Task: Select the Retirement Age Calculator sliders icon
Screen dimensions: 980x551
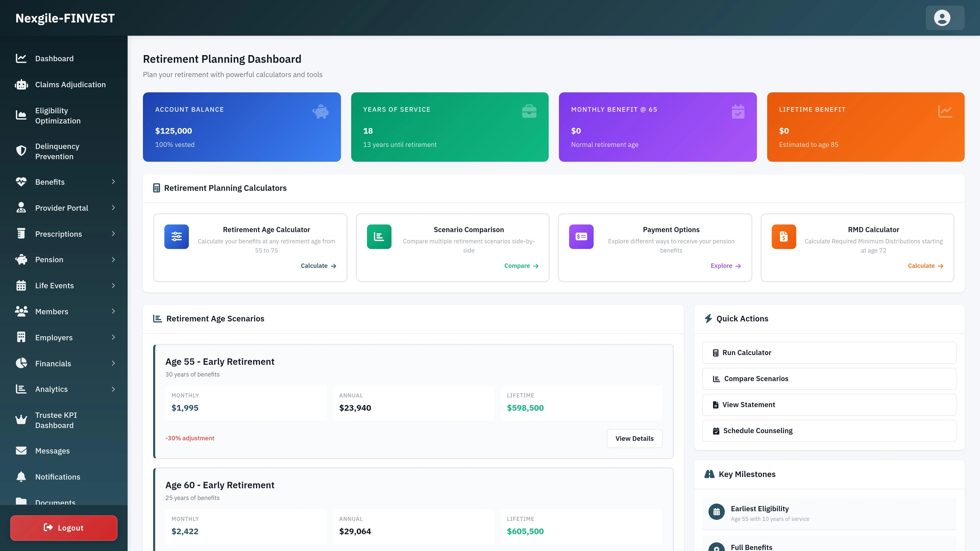Action: tap(176, 236)
